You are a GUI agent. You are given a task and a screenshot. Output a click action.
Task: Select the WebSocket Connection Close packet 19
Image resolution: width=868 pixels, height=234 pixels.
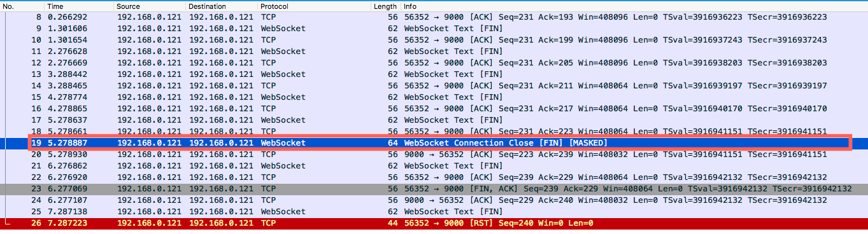pos(434,142)
